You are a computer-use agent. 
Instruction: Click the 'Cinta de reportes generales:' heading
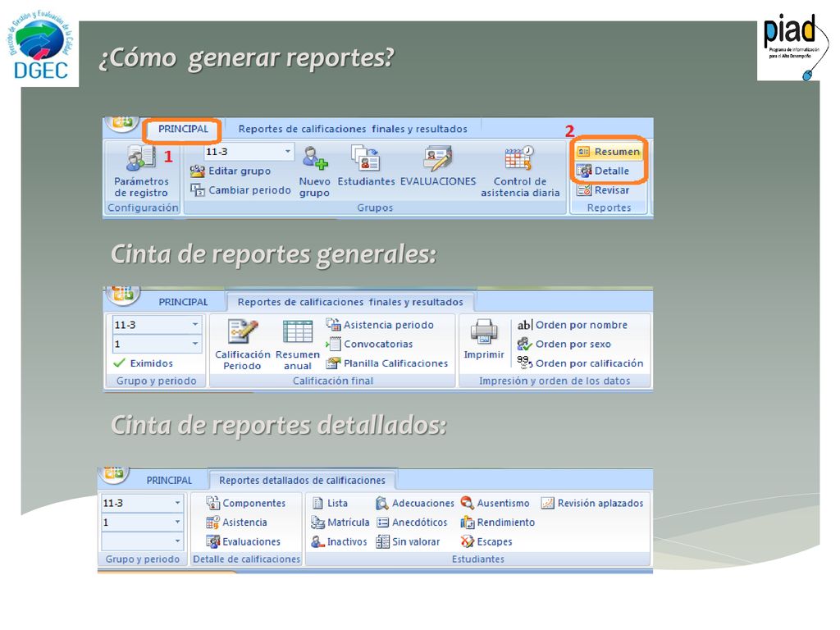[x=273, y=254]
